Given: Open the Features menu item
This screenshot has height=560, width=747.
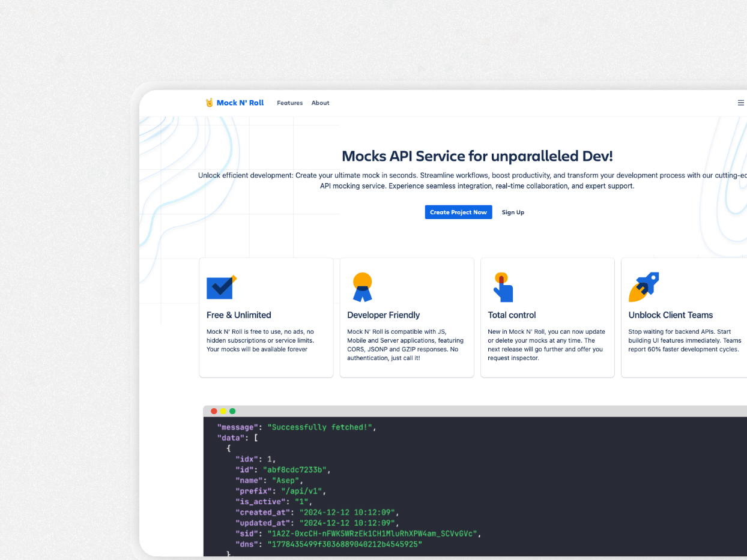Looking at the screenshot, I should pyautogui.click(x=289, y=103).
